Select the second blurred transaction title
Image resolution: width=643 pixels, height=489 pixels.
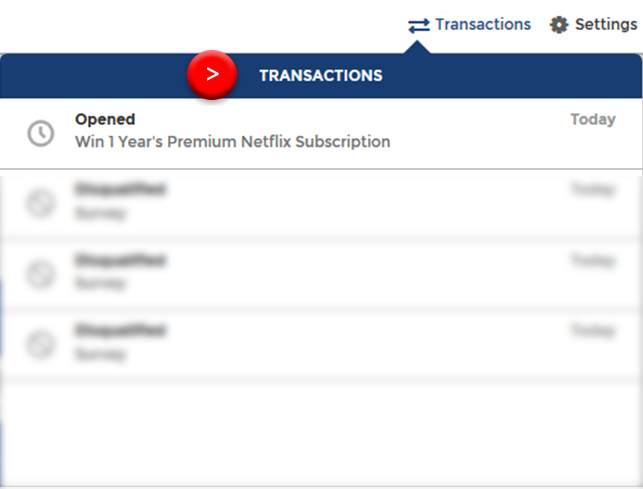(120, 260)
